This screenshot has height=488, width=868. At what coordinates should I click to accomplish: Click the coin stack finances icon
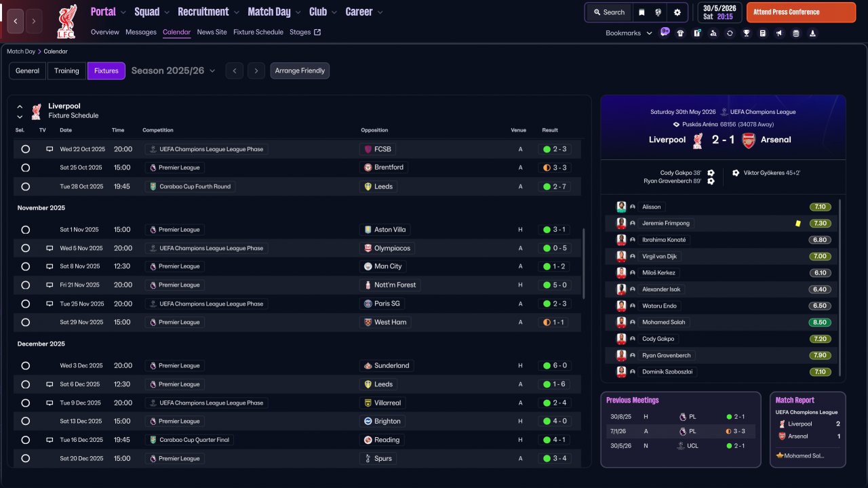pos(795,33)
